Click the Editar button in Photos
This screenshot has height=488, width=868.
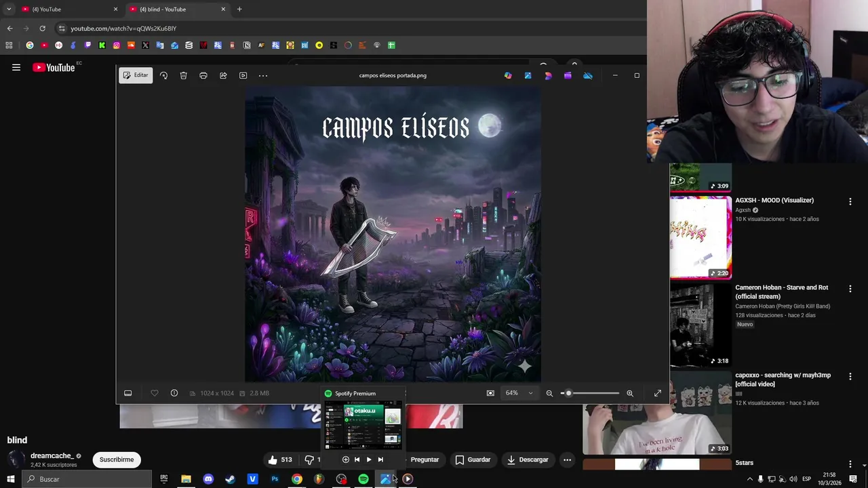[x=136, y=75]
